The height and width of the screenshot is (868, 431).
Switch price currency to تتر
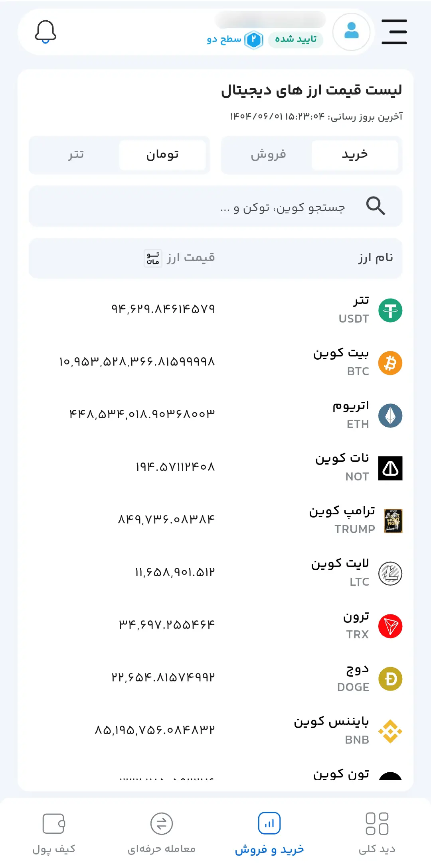(x=75, y=155)
